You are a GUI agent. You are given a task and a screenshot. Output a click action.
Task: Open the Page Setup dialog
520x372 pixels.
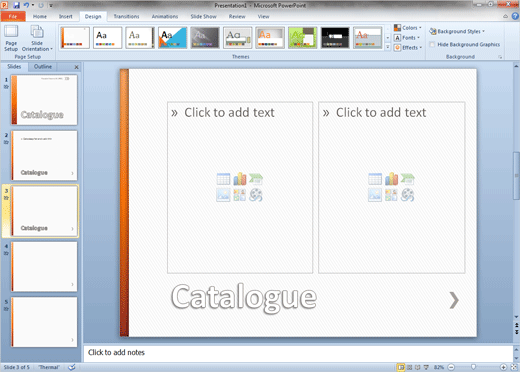(11, 39)
